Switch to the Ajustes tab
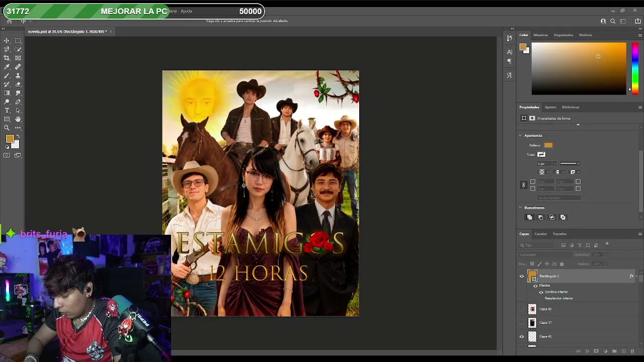 [x=550, y=107]
